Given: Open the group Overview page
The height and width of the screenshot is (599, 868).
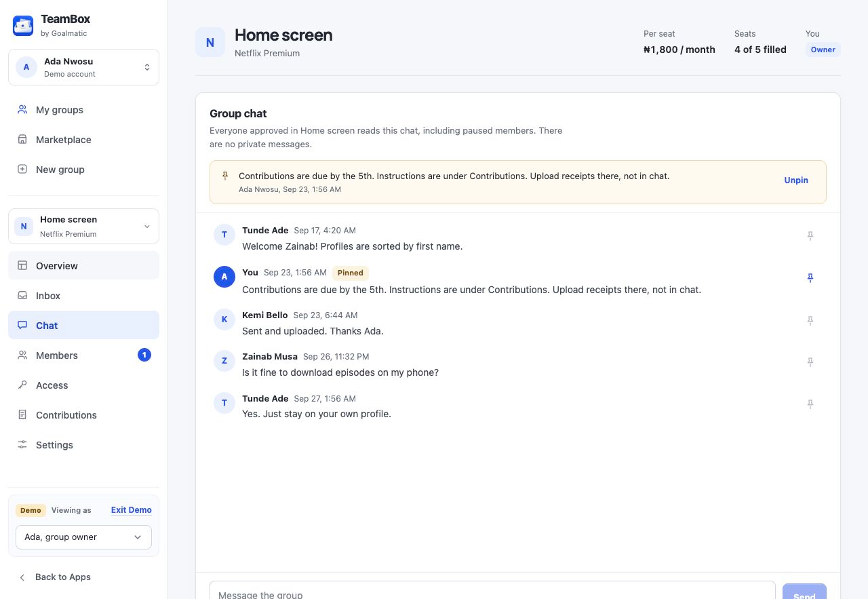Looking at the screenshot, I should (83, 266).
